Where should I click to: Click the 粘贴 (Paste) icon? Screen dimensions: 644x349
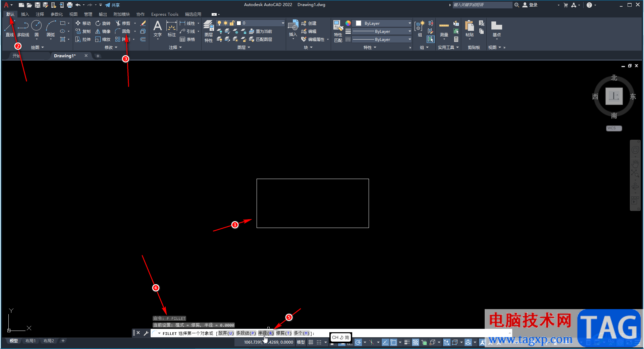point(470,28)
